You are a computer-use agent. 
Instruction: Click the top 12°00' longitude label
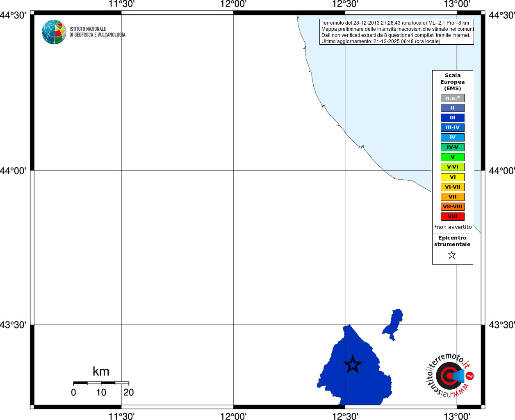click(x=233, y=4)
